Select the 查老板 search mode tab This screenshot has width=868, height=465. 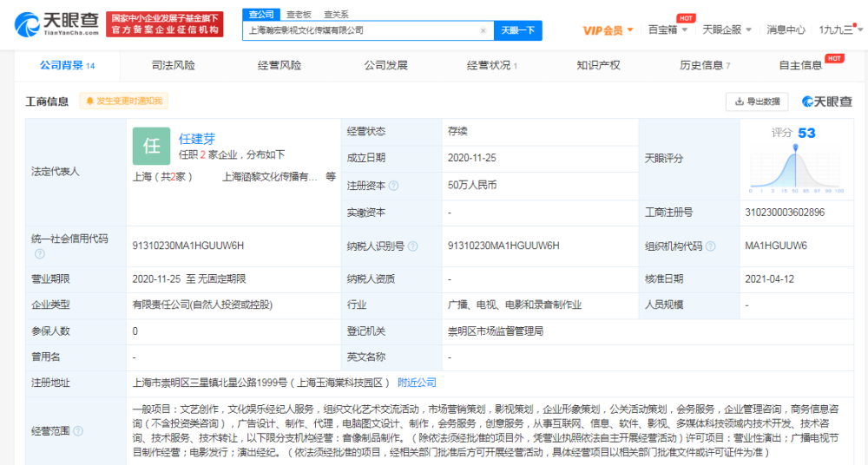[299, 15]
